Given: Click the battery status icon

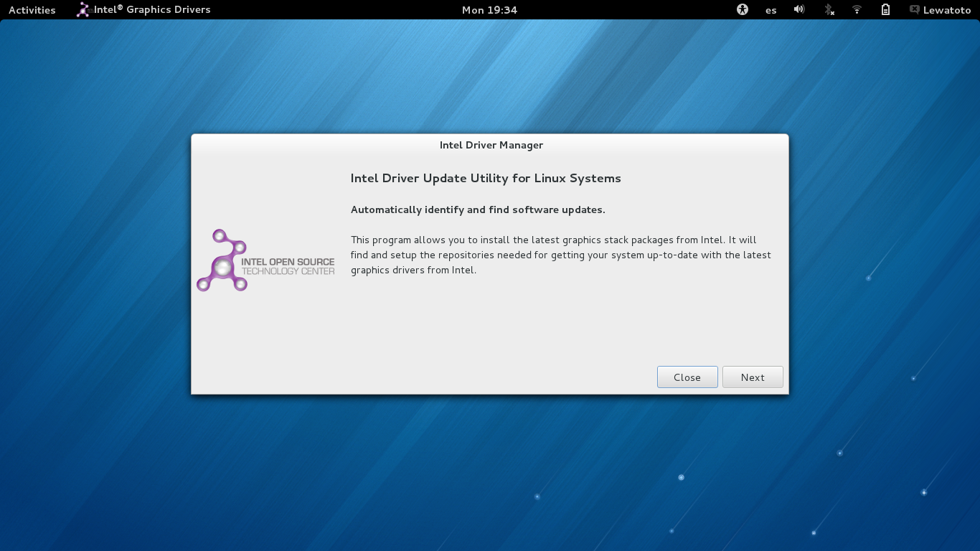Looking at the screenshot, I should [885, 10].
